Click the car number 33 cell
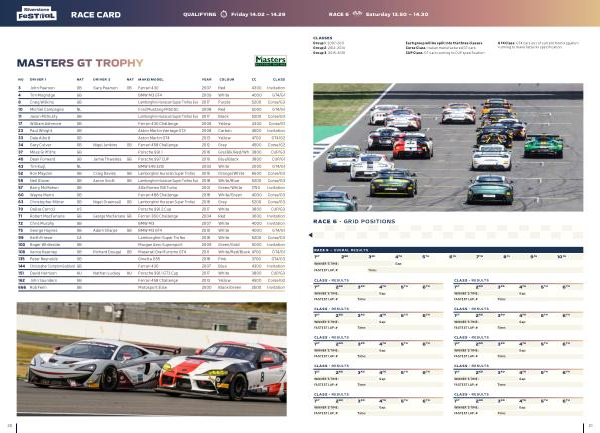The width and height of the screenshot is (600, 433). tap(21, 138)
